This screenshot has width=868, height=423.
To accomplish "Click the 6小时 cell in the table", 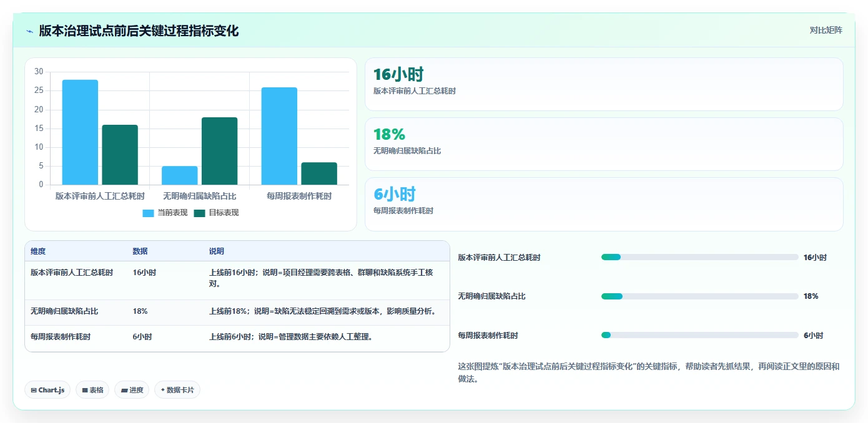I will tap(142, 337).
